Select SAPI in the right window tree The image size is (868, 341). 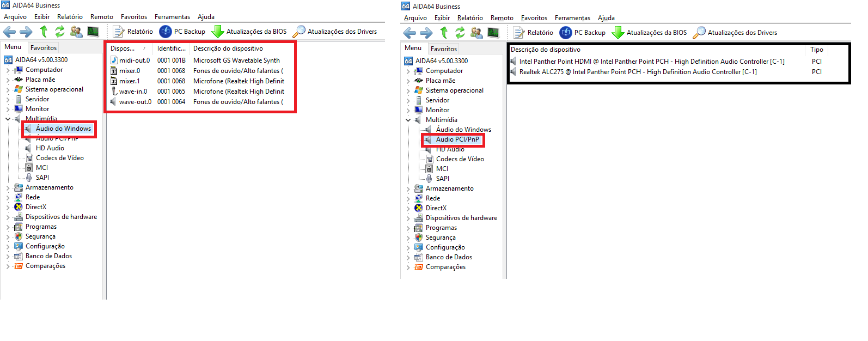(x=443, y=179)
